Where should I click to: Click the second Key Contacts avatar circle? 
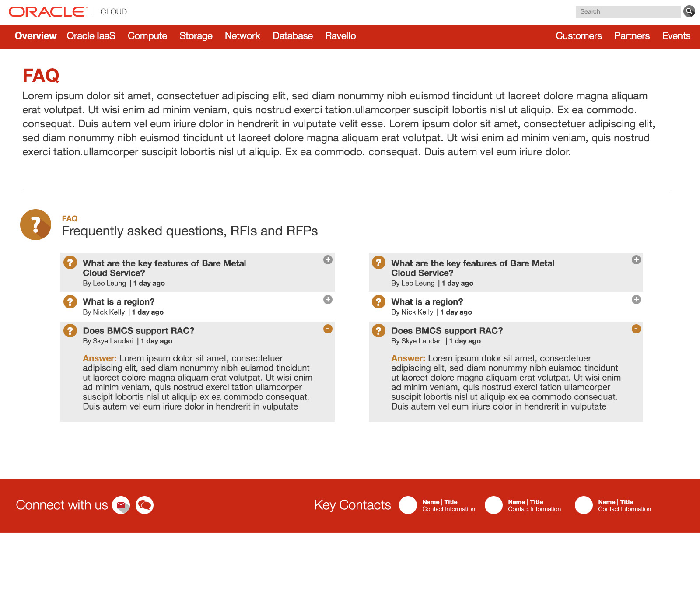(493, 505)
